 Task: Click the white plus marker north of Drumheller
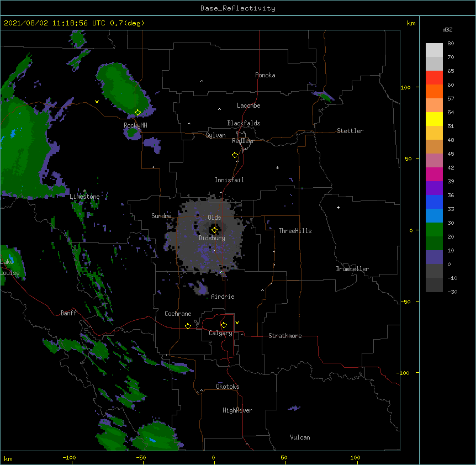(x=338, y=207)
